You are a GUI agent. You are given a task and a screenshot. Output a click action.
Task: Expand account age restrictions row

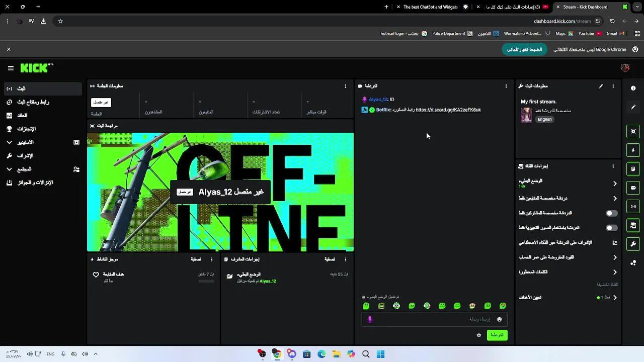(568, 257)
